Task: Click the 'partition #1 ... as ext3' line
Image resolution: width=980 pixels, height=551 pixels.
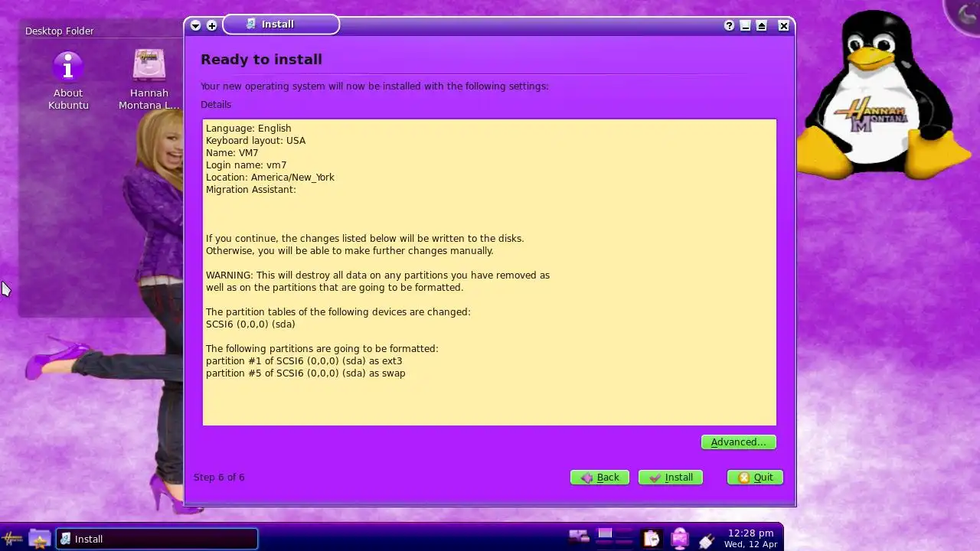Action: (x=304, y=360)
